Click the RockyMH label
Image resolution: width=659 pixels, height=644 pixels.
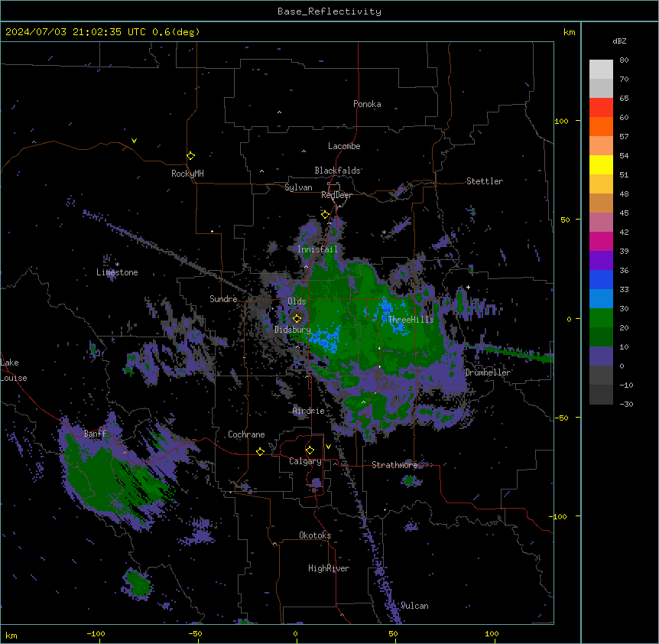187,174
